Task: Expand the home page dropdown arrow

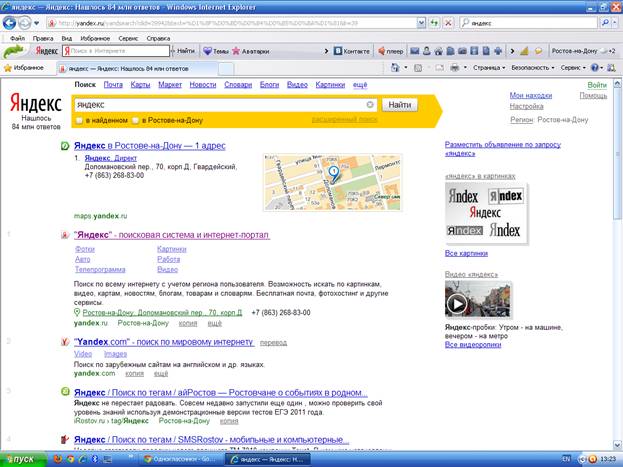Action: (406, 68)
